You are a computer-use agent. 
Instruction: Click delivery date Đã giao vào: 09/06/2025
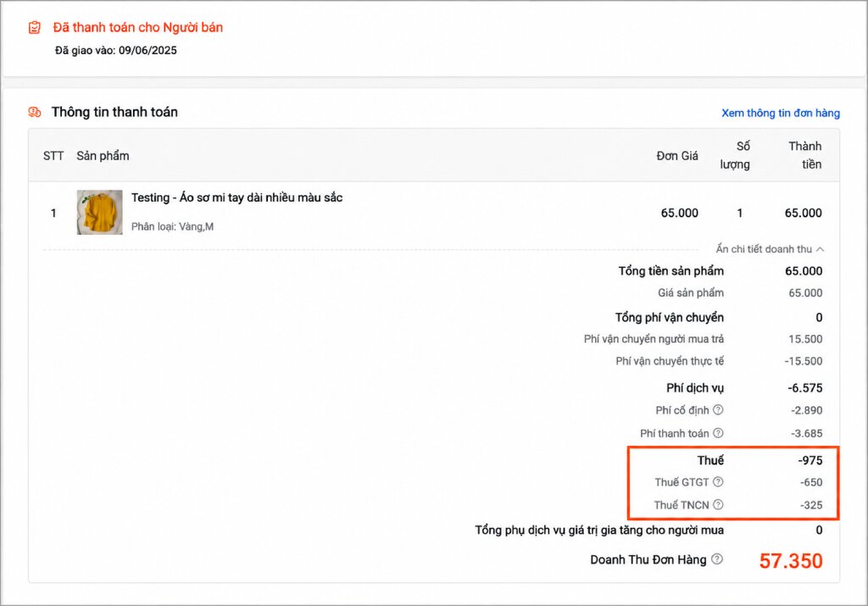click(115, 50)
